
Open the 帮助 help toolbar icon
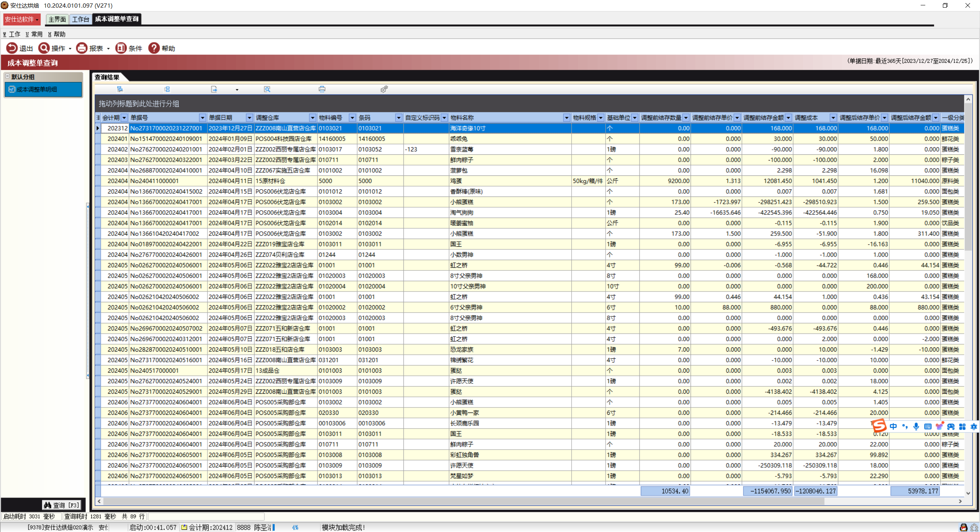154,48
